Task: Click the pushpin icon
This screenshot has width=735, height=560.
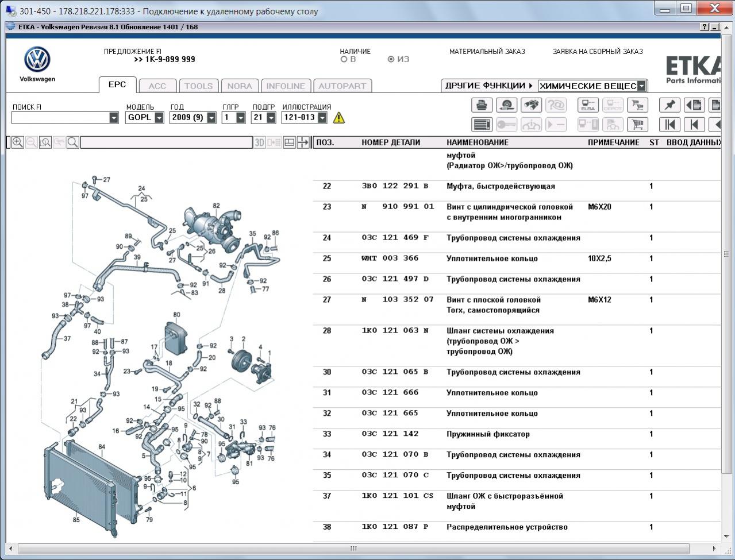Action: click(x=669, y=105)
